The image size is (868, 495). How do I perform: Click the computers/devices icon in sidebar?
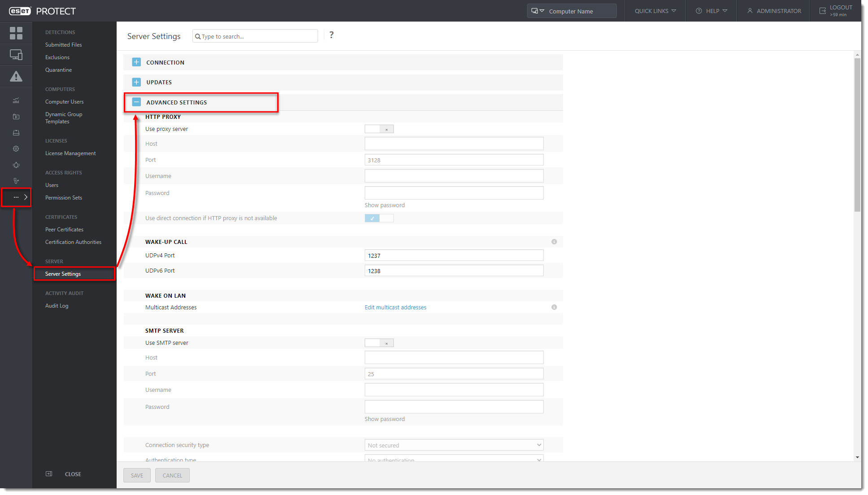[x=16, y=54]
